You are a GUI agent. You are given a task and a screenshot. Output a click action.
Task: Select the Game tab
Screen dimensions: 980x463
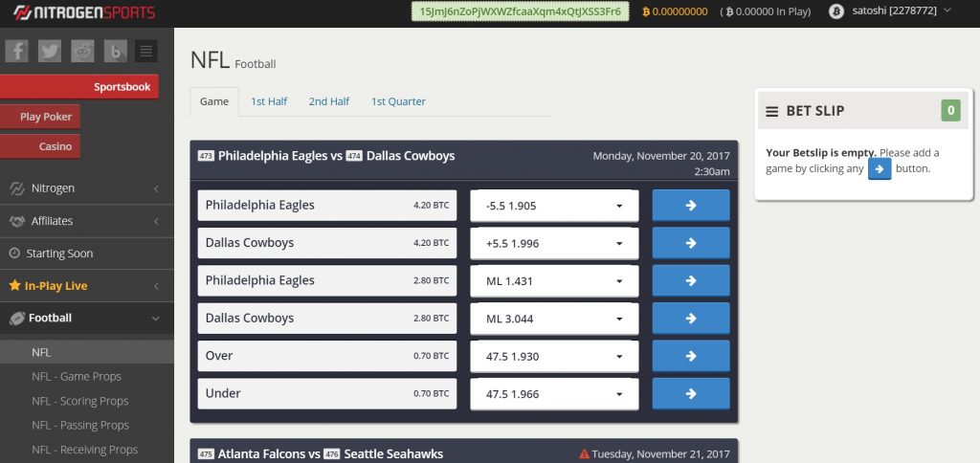click(x=214, y=101)
